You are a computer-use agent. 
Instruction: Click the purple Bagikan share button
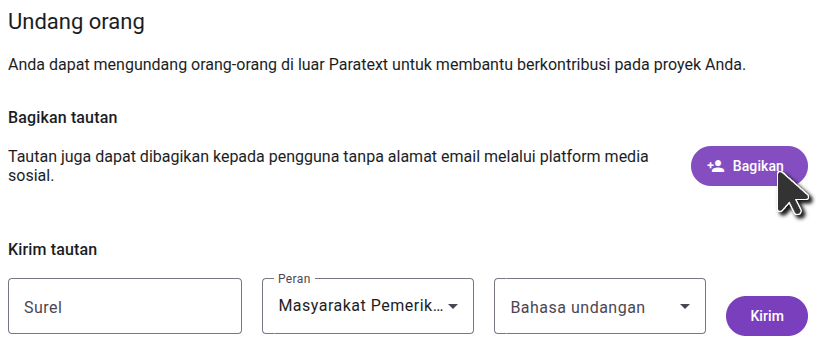(x=749, y=166)
